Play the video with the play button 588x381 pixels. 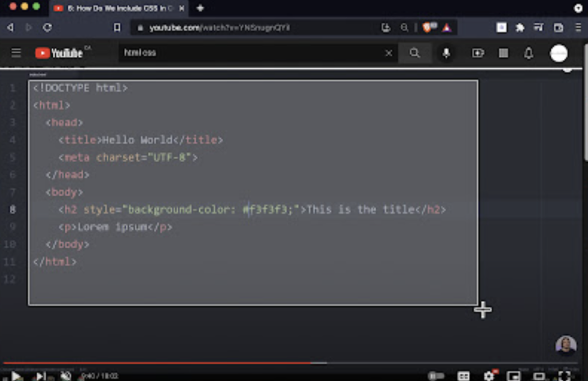[16, 376]
